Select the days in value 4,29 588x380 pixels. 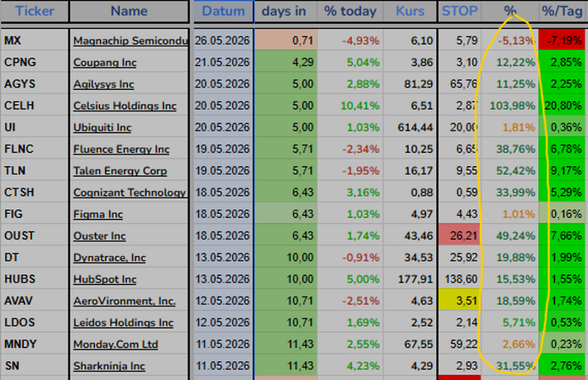(286, 62)
